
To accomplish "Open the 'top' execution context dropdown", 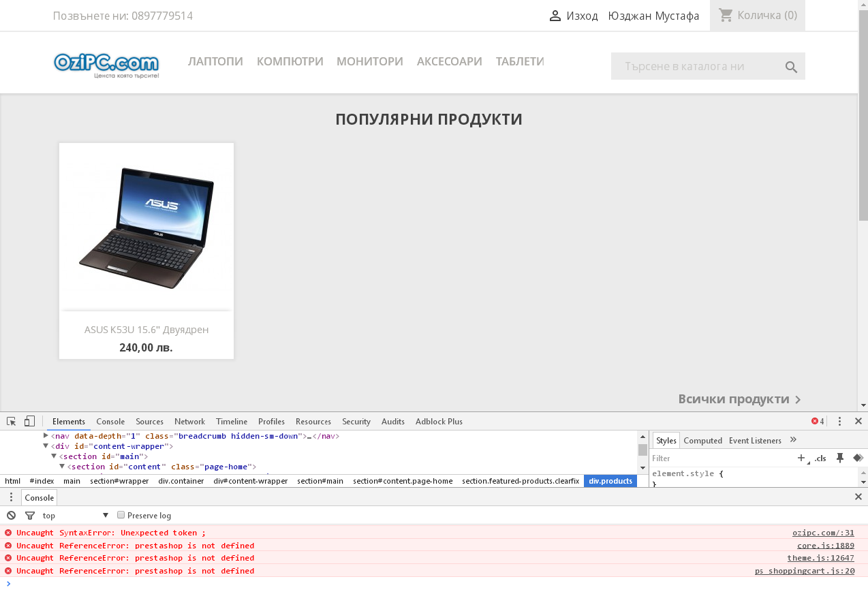I will click(x=75, y=516).
